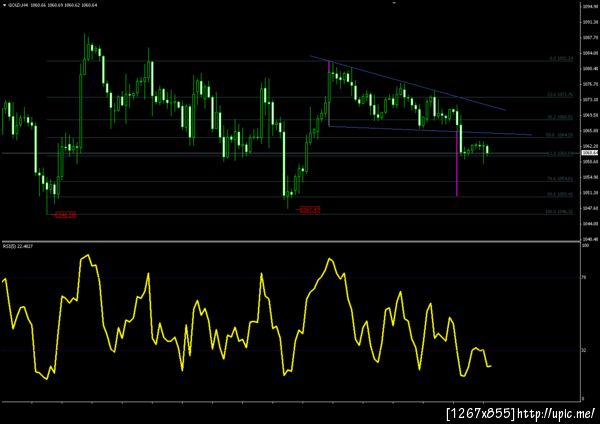Click the 1094 top price axis value
600x424 pixels.
click(590, 7)
